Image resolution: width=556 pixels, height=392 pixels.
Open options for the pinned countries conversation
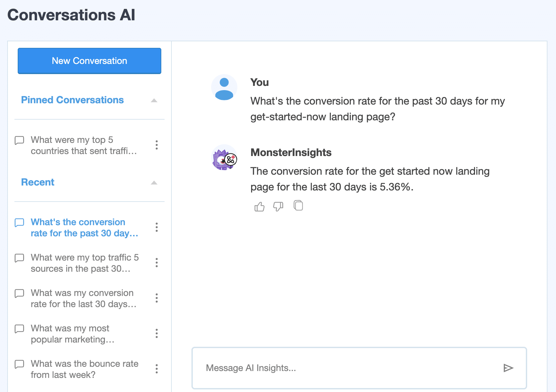(x=157, y=145)
